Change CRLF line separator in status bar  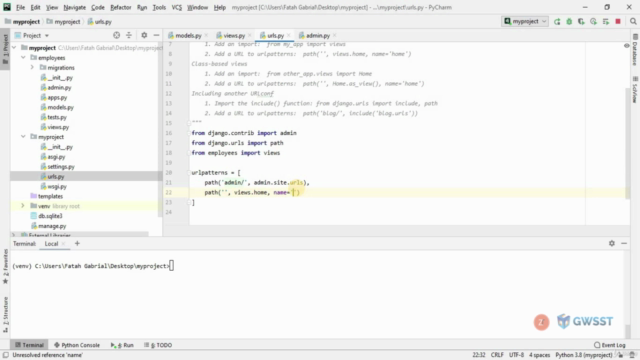click(497, 355)
